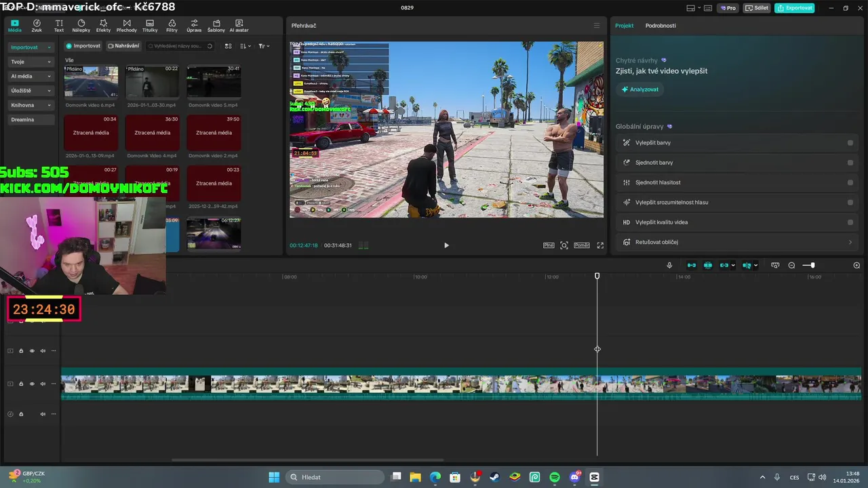Click the Poměr aspect ratio button
This screenshot has width=868, height=488.
(582, 245)
